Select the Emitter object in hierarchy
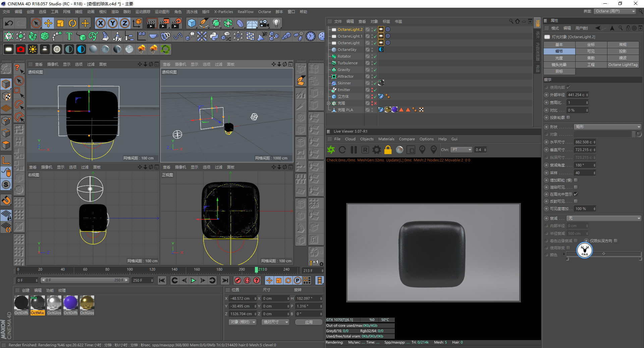The height and width of the screenshot is (348, 644). click(x=344, y=90)
